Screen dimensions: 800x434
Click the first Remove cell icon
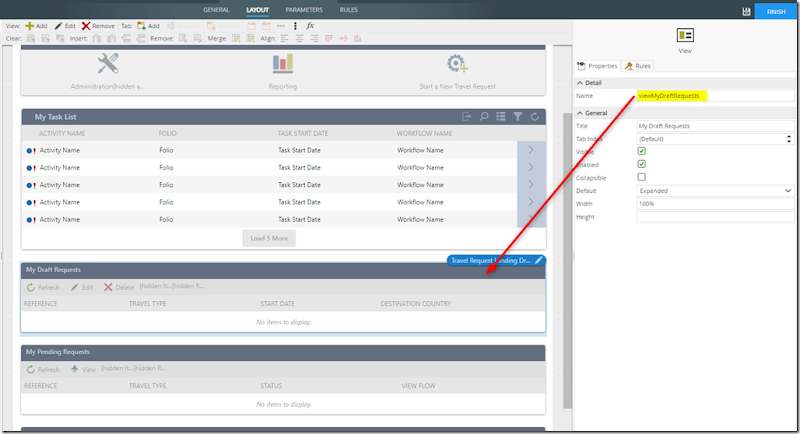point(183,38)
